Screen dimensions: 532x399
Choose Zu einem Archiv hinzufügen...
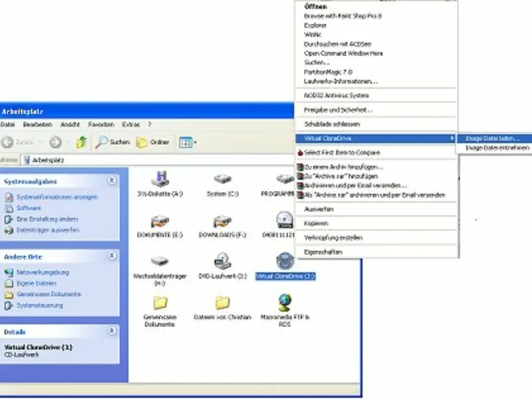[x=376, y=167]
